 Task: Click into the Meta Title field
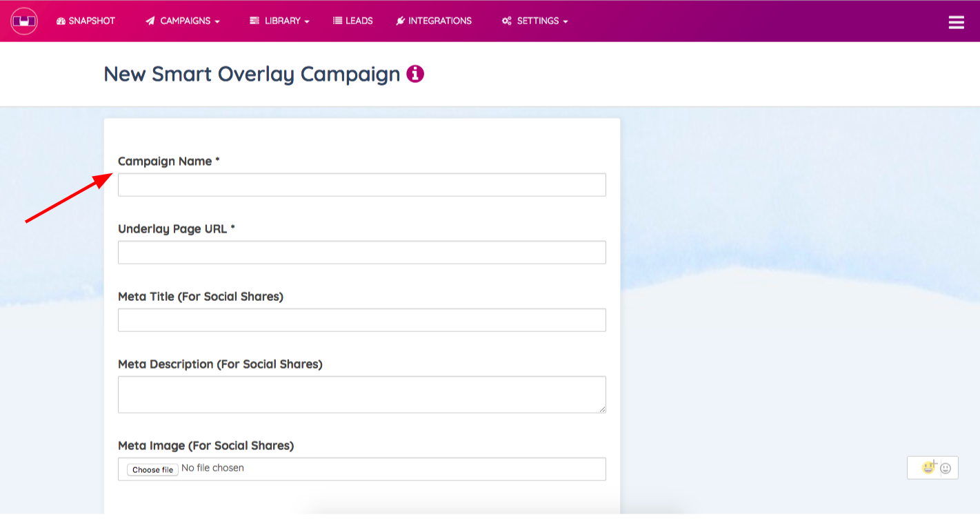coord(362,320)
